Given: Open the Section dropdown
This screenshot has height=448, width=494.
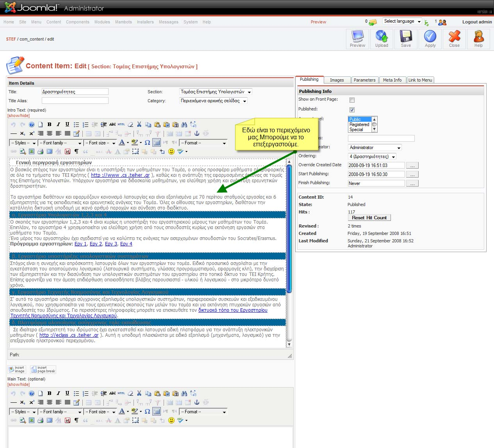Looking at the screenshot, I should pyautogui.click(x=216, y=92).
